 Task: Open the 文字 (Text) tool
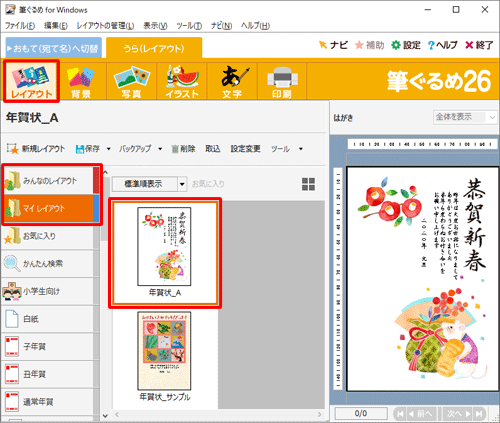click(232, 82)
